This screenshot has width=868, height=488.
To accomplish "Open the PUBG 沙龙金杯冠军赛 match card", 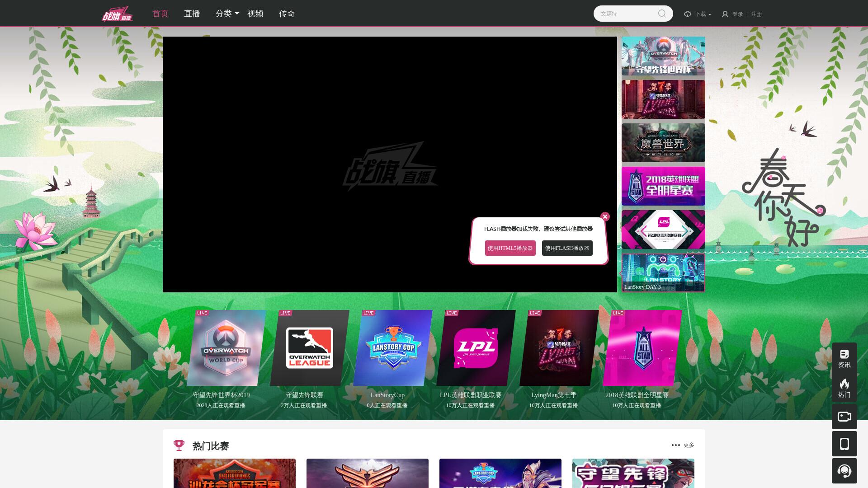I will click(x=235, y=473).
